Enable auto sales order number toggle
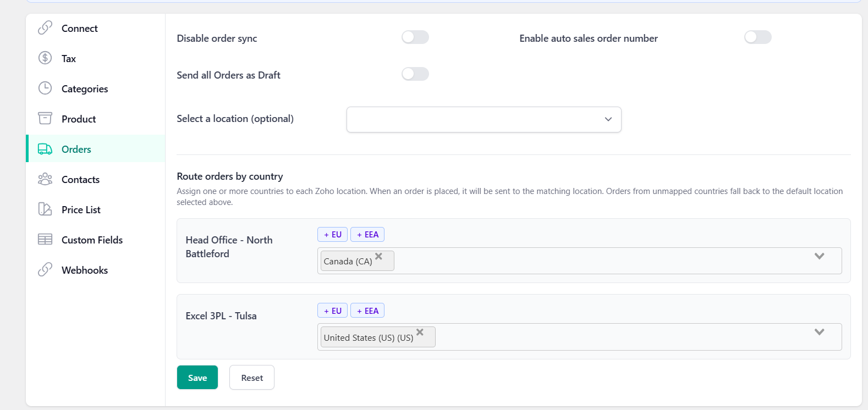This screenshot has height=410, width=868. point(757,37)
